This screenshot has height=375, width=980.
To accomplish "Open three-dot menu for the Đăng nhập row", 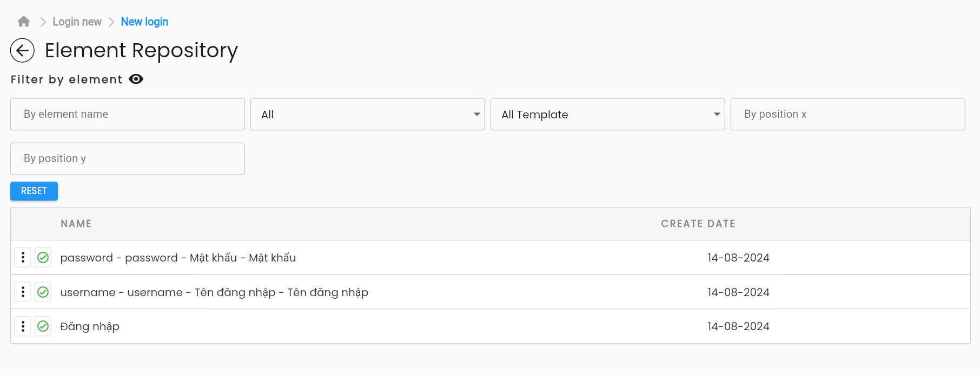I will pos(23,326).
